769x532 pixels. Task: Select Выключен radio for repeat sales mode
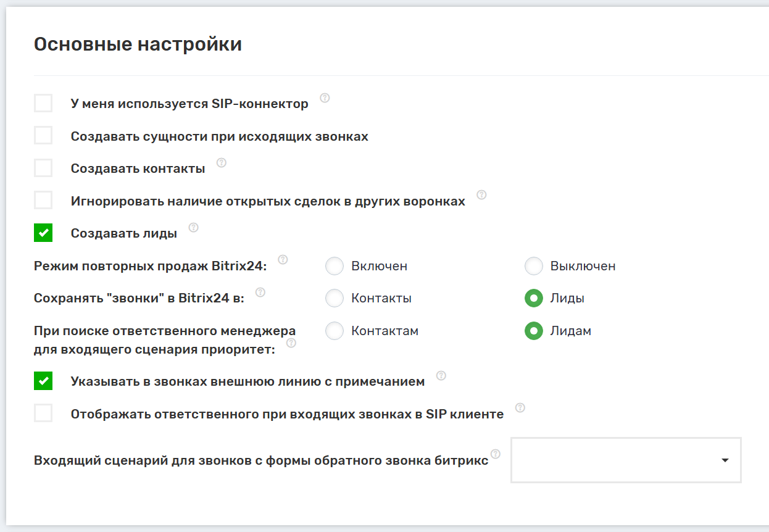[x=533, y=266]
